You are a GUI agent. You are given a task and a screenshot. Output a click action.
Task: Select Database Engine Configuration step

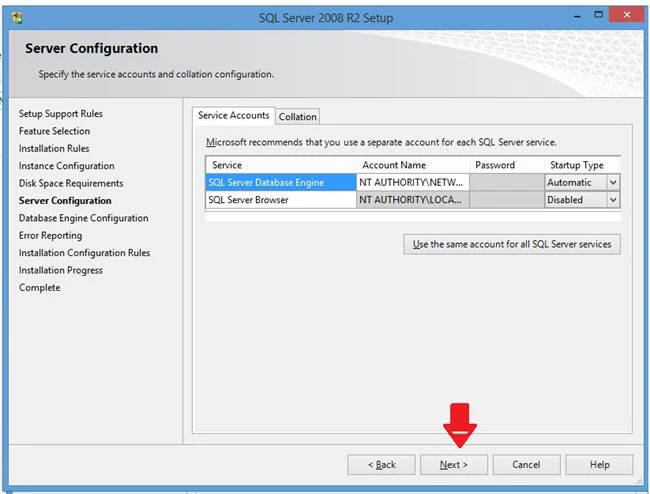tap(83, 218)
